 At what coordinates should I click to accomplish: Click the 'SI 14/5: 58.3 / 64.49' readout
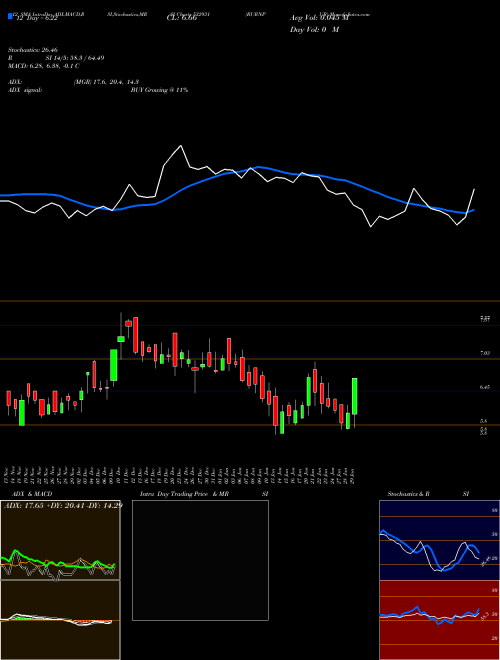tap(75, 58)
